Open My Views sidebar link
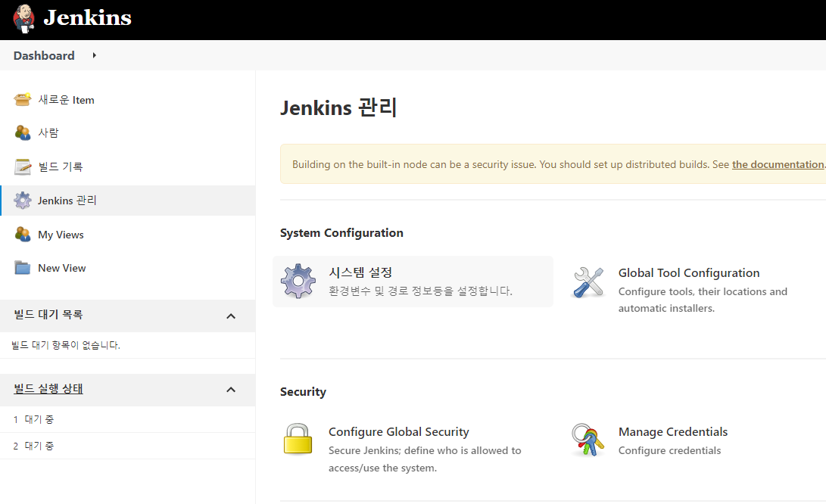Viewport: 826px width, 504px height. 61,235
